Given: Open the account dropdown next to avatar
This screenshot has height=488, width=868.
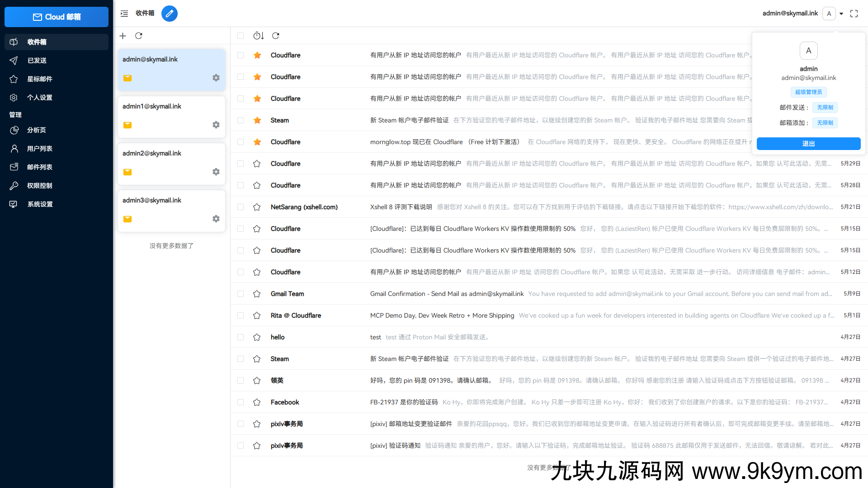Looking at the screenshot, I should (x=841, y=14).
